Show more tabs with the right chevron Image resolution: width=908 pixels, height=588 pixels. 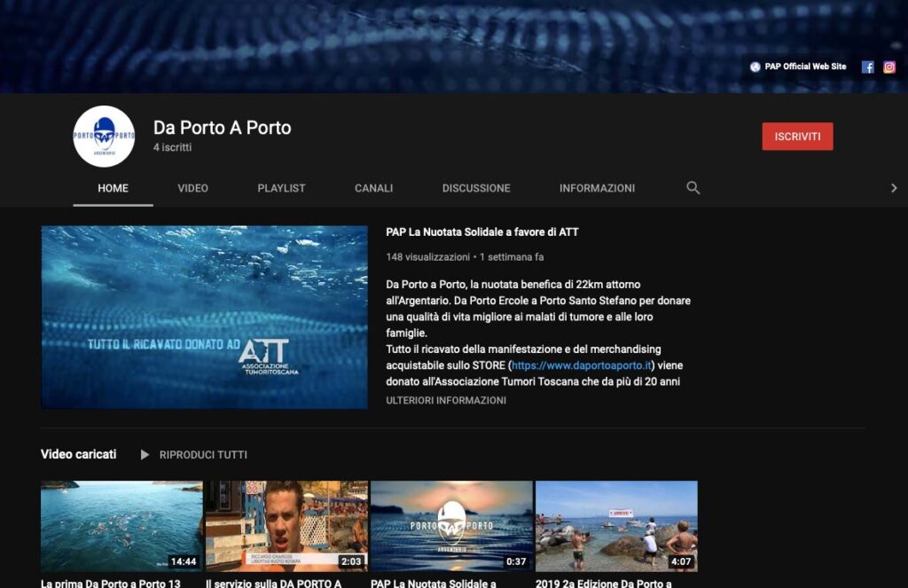[894, 188]
